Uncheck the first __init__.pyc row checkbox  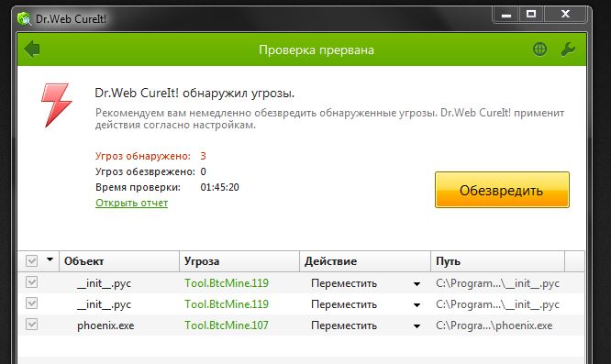tap(31, 282)
